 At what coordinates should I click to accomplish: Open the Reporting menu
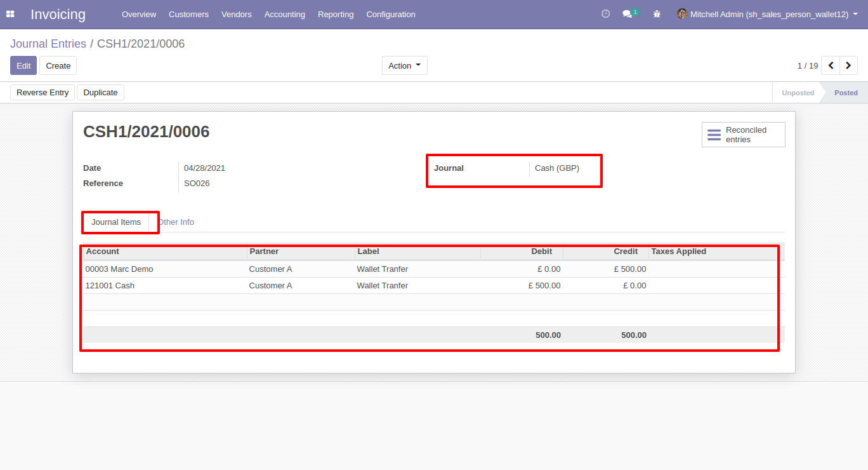click(x=336, y=14)
